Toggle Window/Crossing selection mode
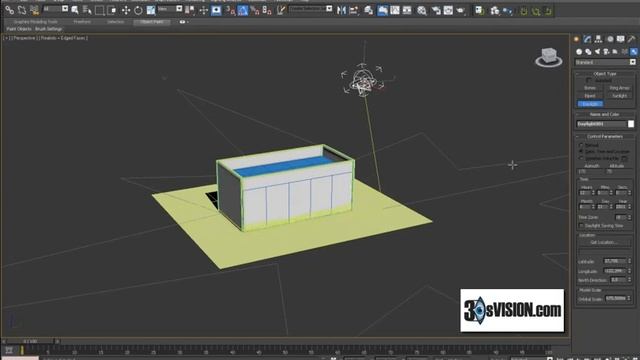 point(111,10)
